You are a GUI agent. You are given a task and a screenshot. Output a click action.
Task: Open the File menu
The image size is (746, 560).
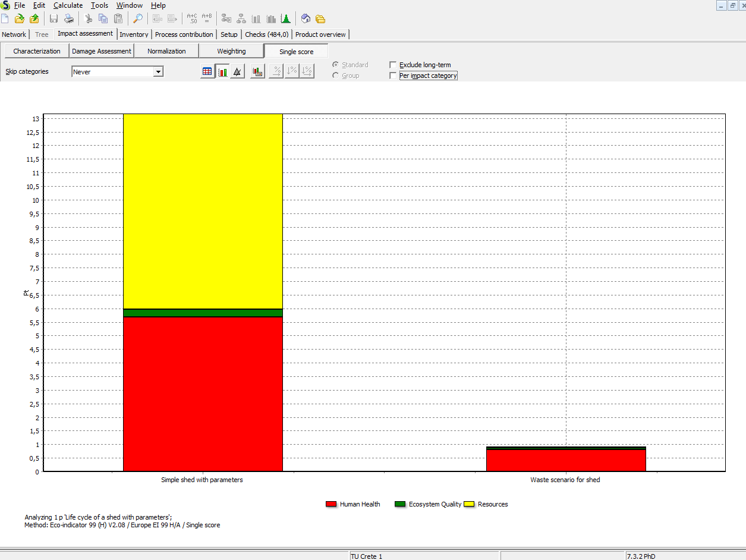[x=20, y=5]
